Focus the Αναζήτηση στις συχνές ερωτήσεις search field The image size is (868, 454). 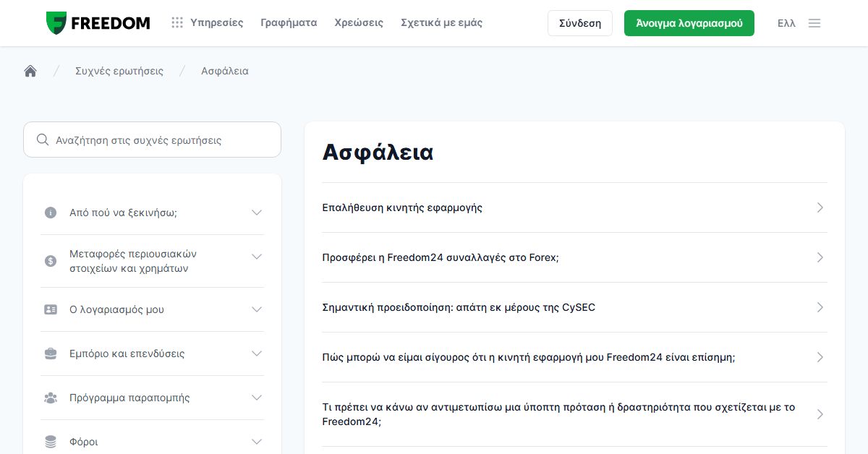152,140
